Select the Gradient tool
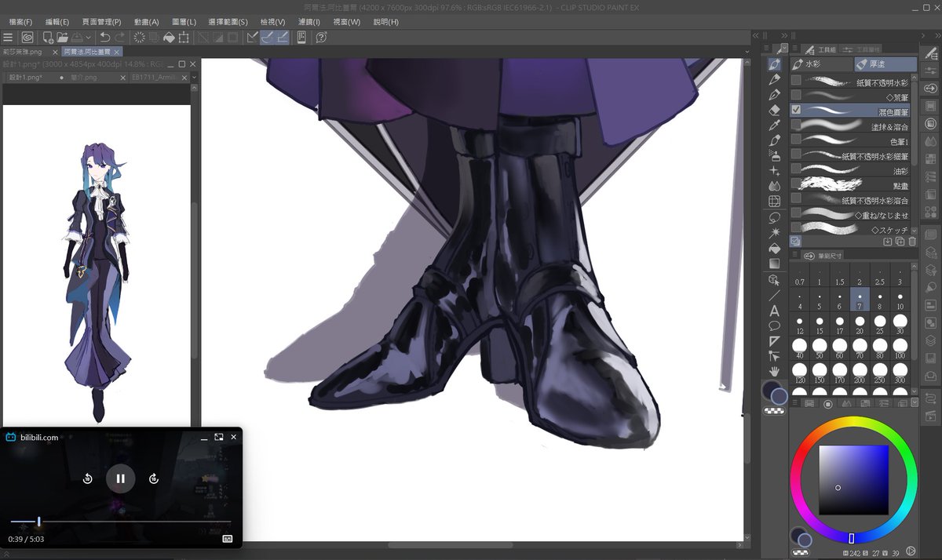This screenshot has height=560, width=942. pyautogui.click(x=775, y=263)
